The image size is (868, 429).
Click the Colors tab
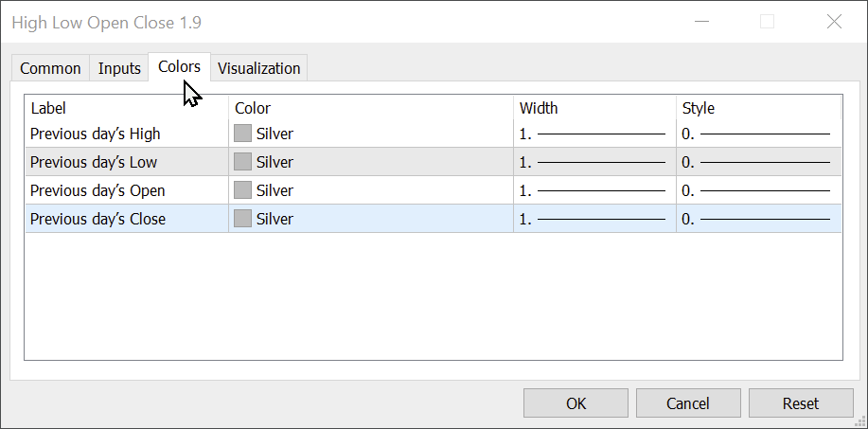(x=179, y=66)
